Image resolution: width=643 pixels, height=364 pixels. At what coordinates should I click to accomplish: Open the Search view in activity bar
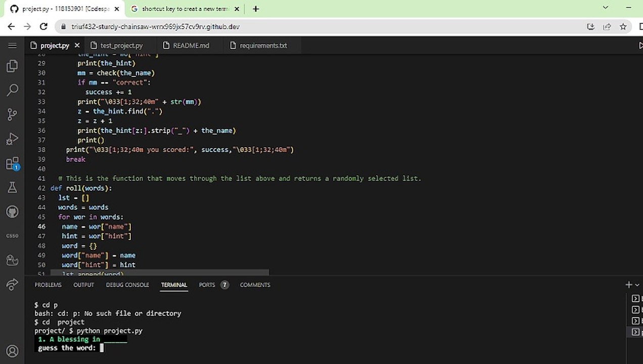click(x=12, y=90)
